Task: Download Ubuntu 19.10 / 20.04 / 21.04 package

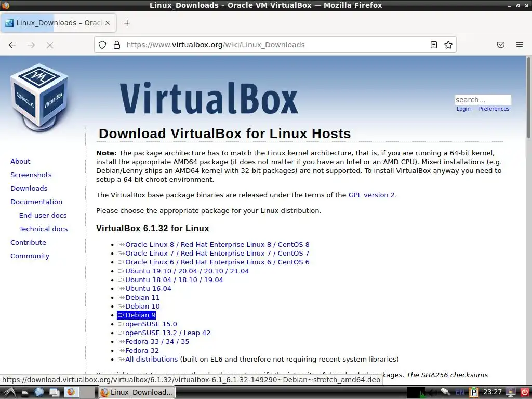Action: [183, 271]
